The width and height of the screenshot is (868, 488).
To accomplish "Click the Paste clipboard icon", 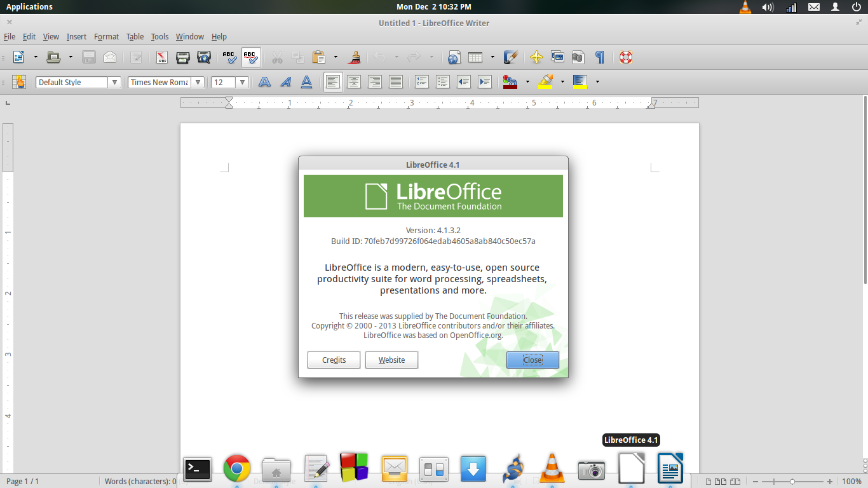I will (319, 57).
